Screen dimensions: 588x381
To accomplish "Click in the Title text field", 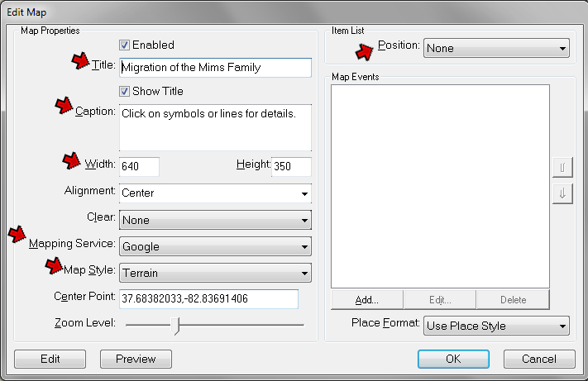I will pyautogui.click(x=215, y=68).
